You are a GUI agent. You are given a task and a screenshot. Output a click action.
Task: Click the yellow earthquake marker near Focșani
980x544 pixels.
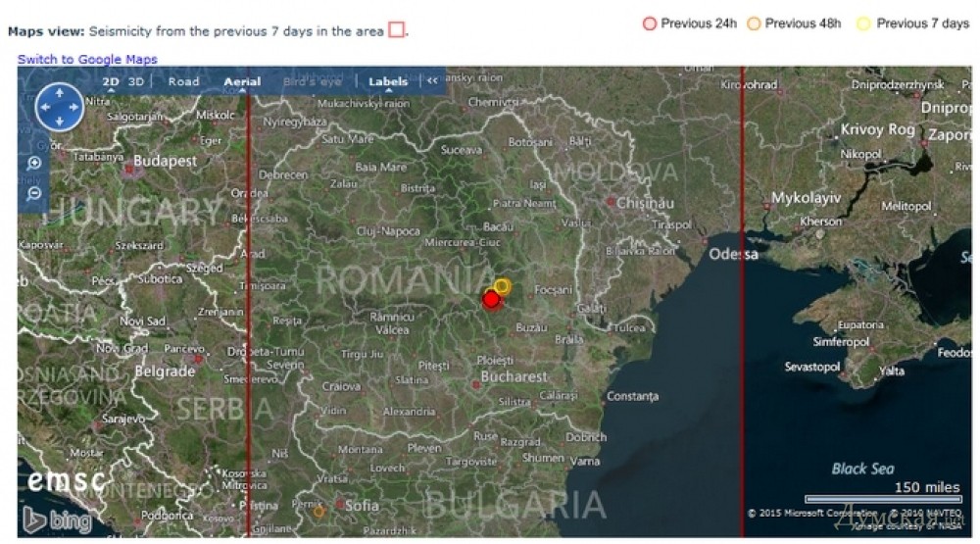pos(502,286)
